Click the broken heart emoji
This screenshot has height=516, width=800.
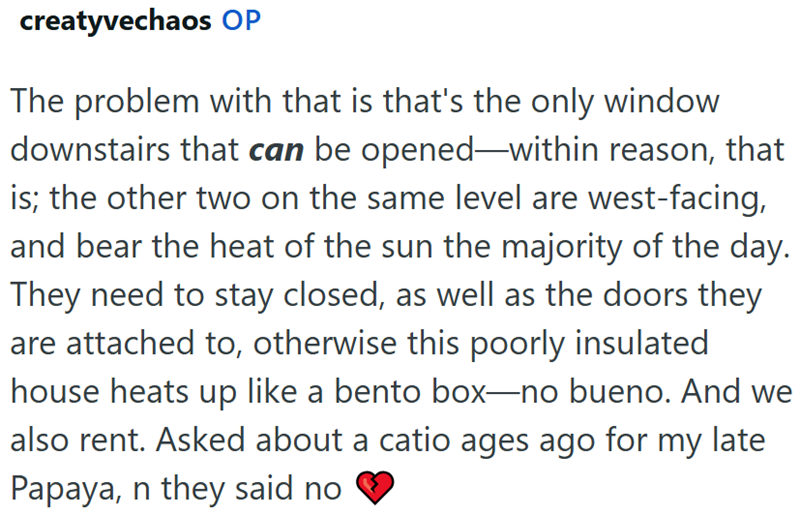tap(375, 487)
